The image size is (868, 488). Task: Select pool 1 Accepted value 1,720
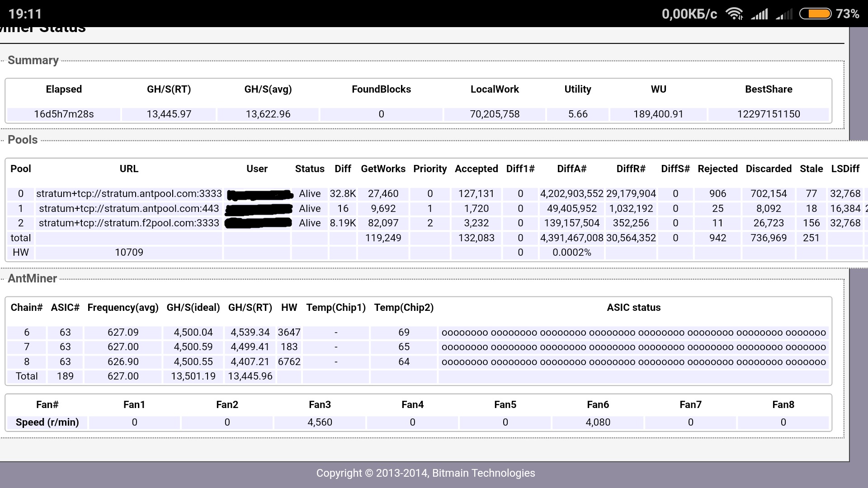pyautogui.click(x=476, y=209)
